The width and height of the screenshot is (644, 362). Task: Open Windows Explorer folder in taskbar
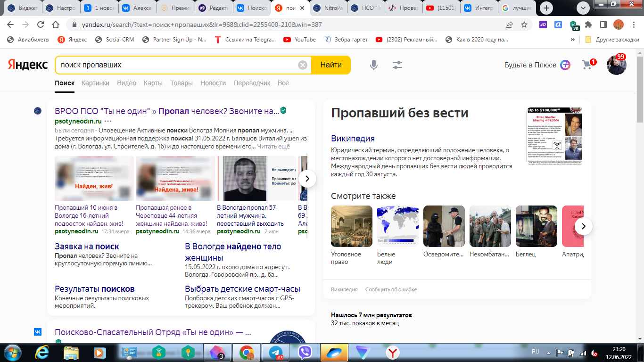click(71, 353)
